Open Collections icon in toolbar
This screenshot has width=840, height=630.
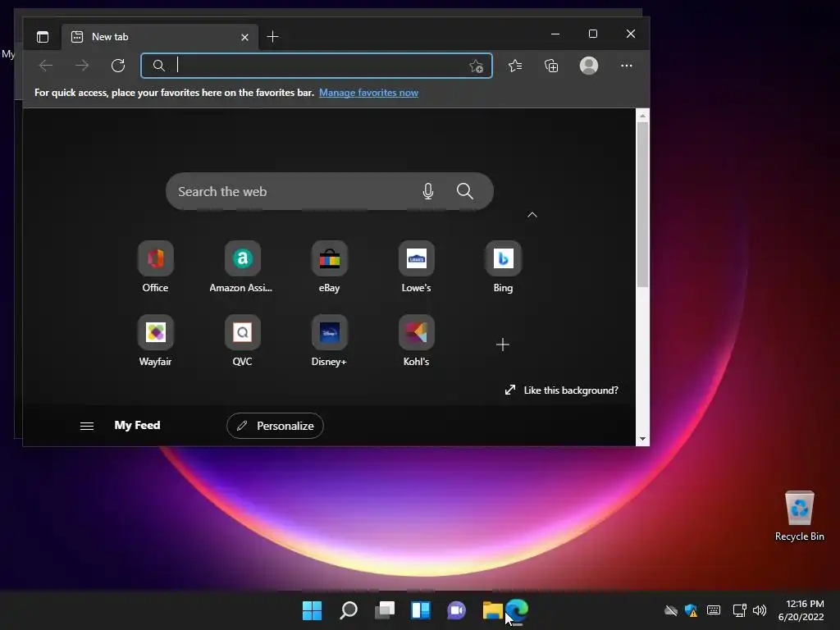point(551,66)
